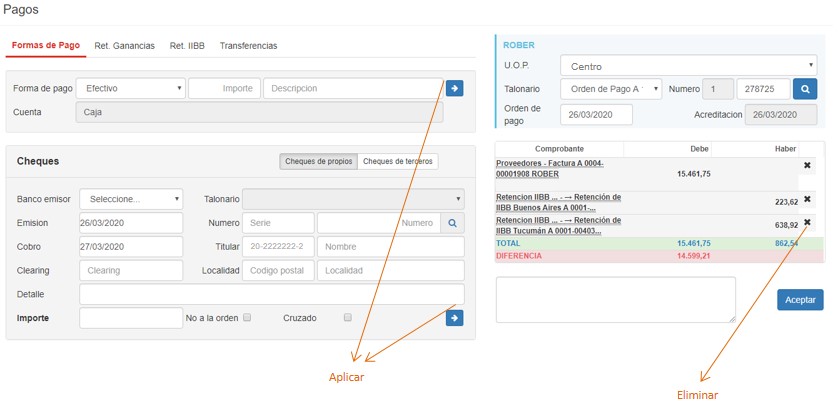This screenshot has width=838, height=410.
Task: Open the Transferencias tab
Action: coord(248,46)
